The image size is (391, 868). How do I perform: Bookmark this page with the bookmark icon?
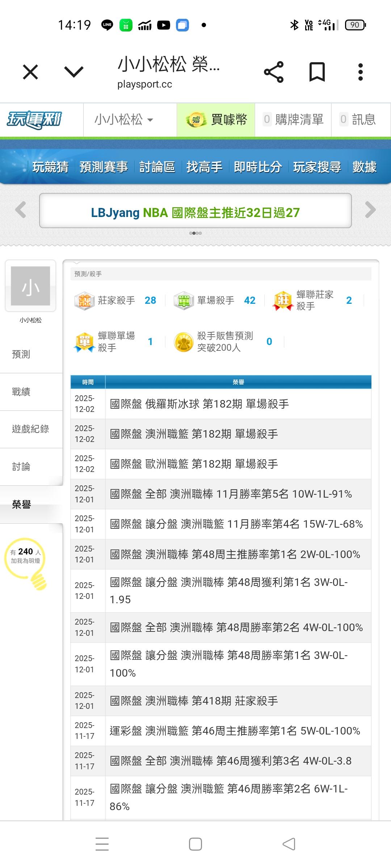[317, 72]
